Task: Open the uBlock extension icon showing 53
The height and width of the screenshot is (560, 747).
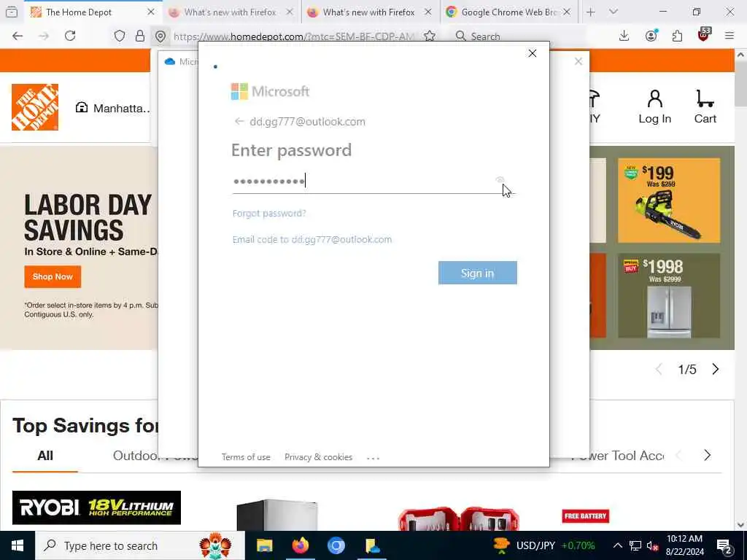Action: tap(704, 35)
